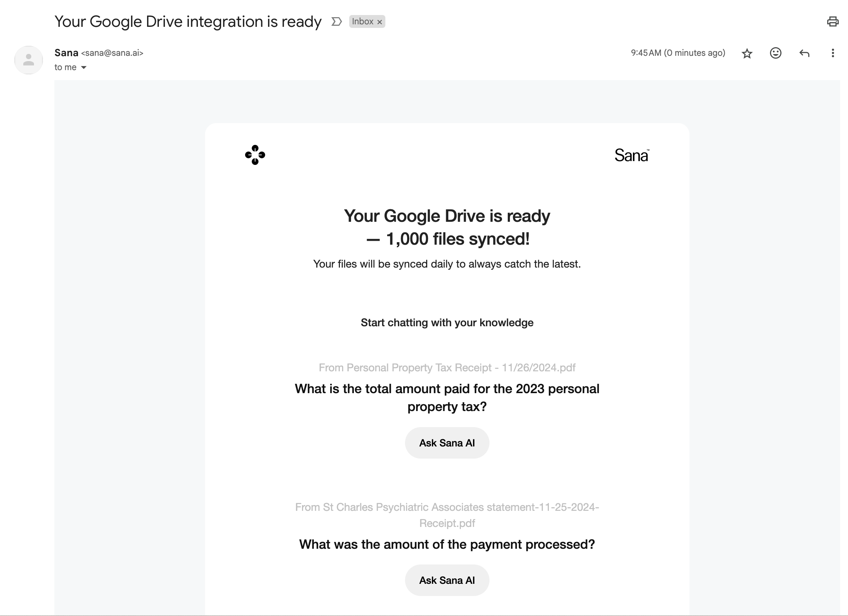Click the Inbox label chip
This screenshot has height=616, width=848.
362,22
